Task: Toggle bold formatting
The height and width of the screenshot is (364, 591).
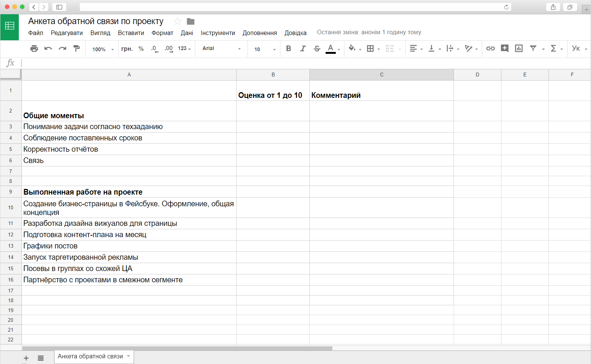Action: (288, 49)
